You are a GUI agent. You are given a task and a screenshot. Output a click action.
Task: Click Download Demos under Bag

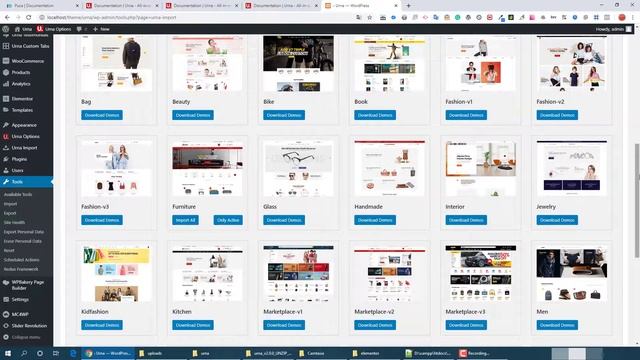pos(102,115)
